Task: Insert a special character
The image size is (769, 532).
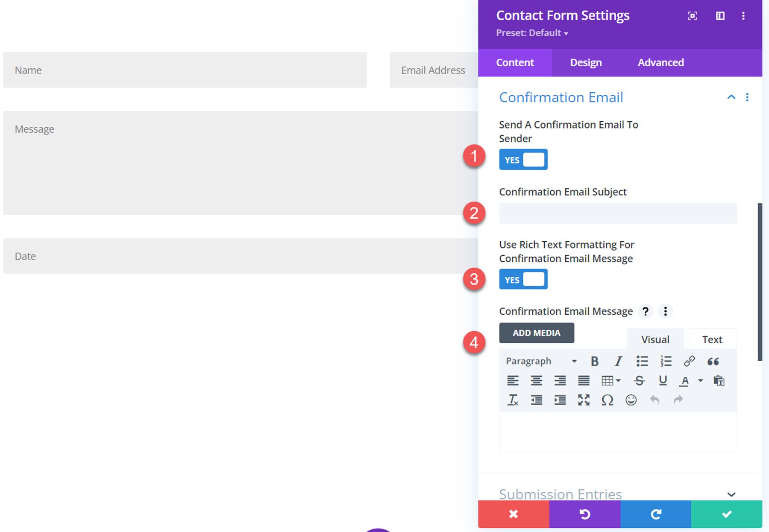Action: [607, 400]
